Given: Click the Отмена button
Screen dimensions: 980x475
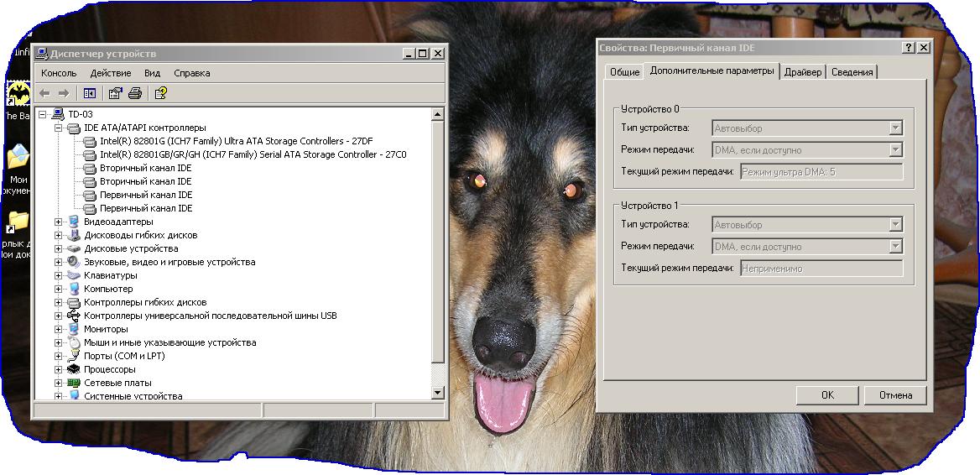Looking at the screenshot, I should [x=894, y=395].
